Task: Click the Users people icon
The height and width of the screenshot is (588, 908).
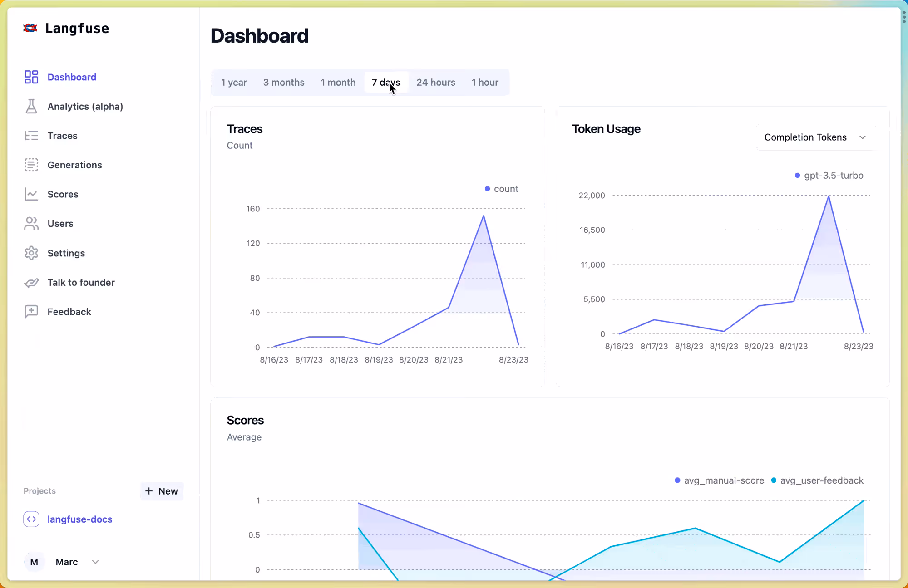Action: (x=31, y=224)
